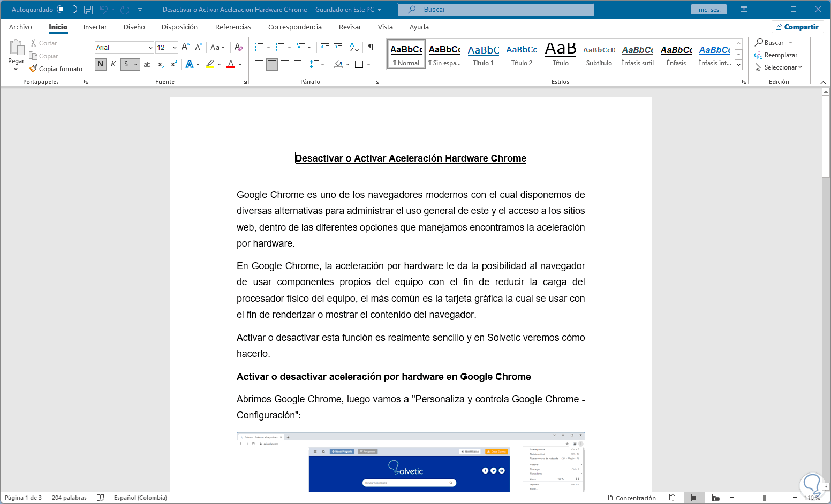Decrease paragraph indent
Screen dimensions: 831x504
pyautogui.click(x=325, y=47)
